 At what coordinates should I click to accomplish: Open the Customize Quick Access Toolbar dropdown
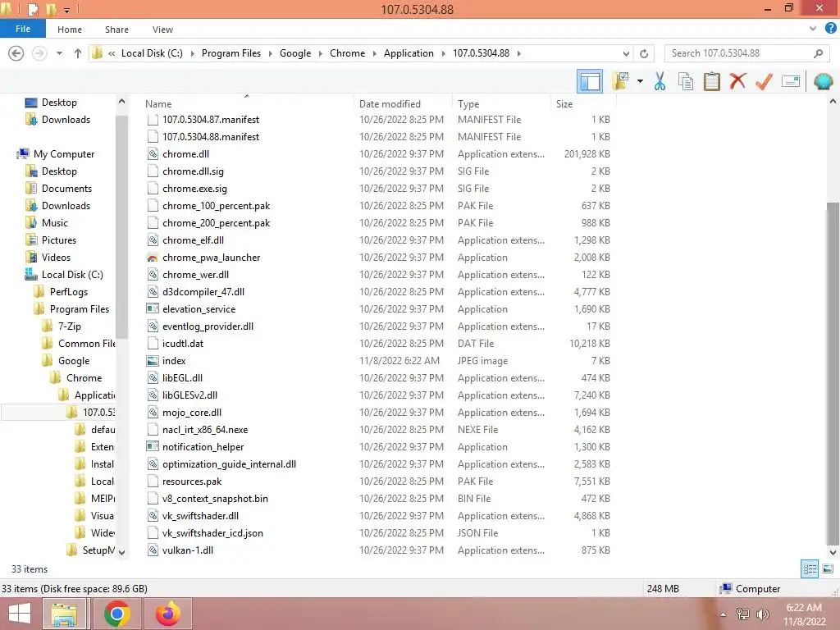67,10
